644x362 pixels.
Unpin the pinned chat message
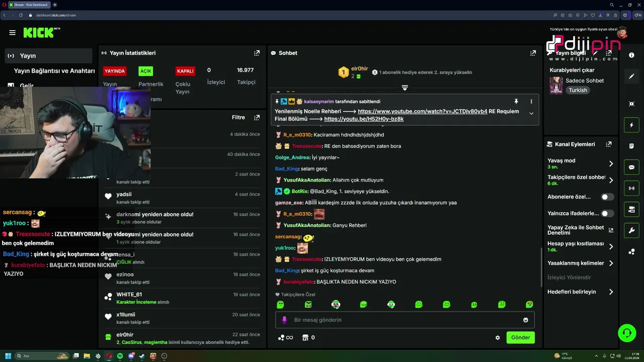pyautogui.click(x=516, y=102)
